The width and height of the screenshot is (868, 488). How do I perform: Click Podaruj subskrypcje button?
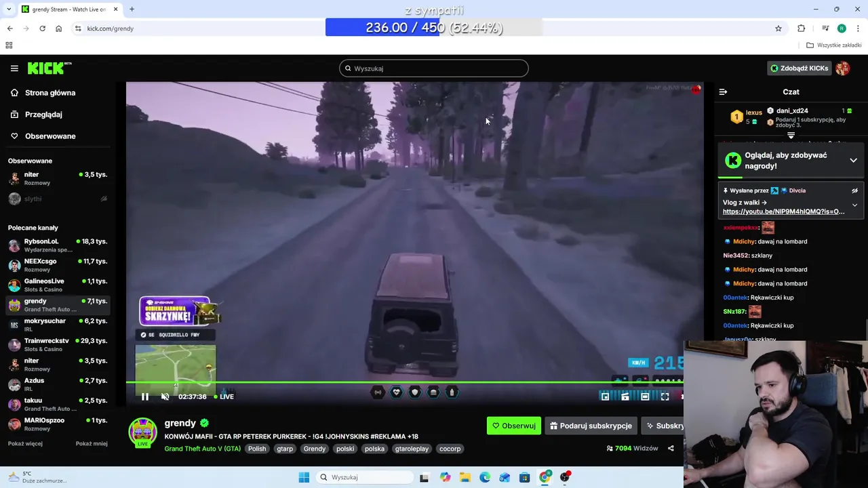point(591,426)
